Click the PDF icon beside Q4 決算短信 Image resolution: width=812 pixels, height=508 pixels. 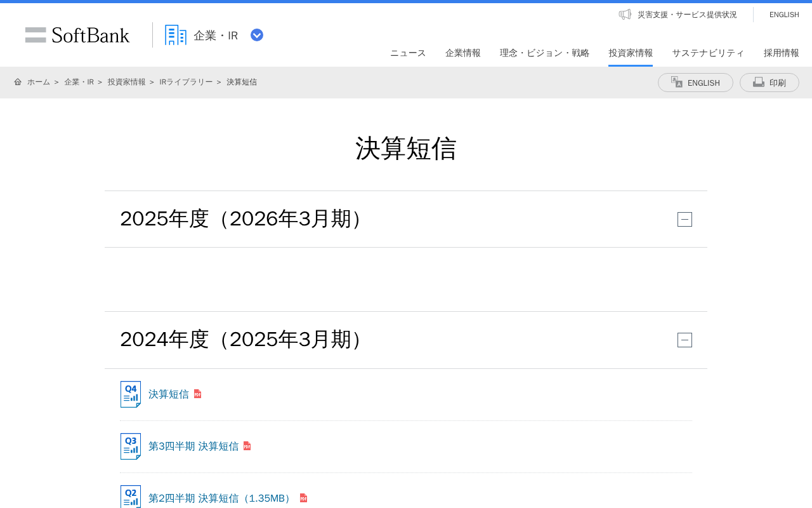(197, 394)
